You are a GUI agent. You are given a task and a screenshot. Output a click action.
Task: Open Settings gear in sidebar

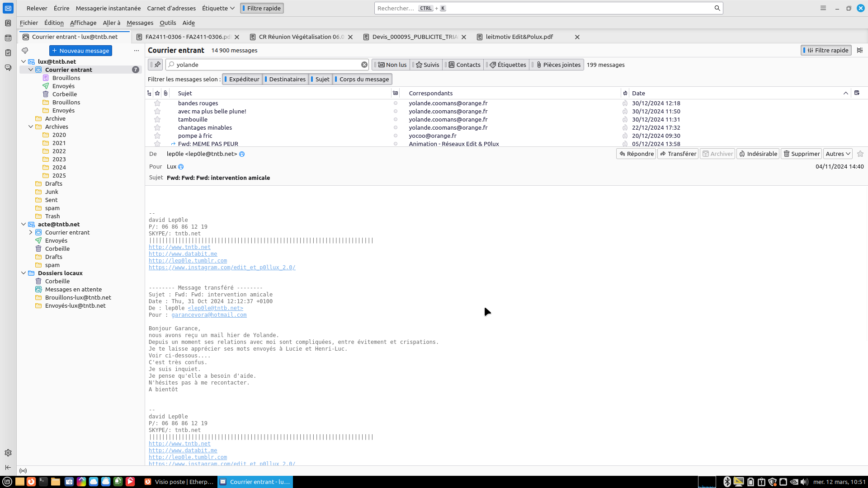8,453
